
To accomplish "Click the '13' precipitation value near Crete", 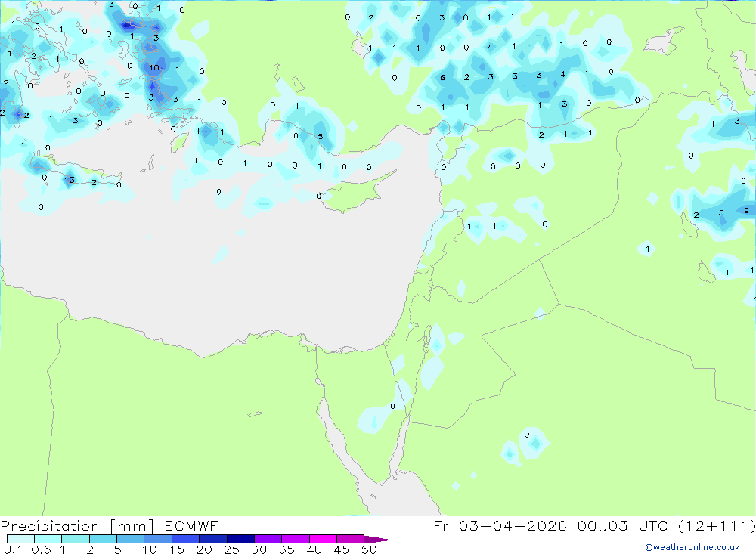I will 70,180.
